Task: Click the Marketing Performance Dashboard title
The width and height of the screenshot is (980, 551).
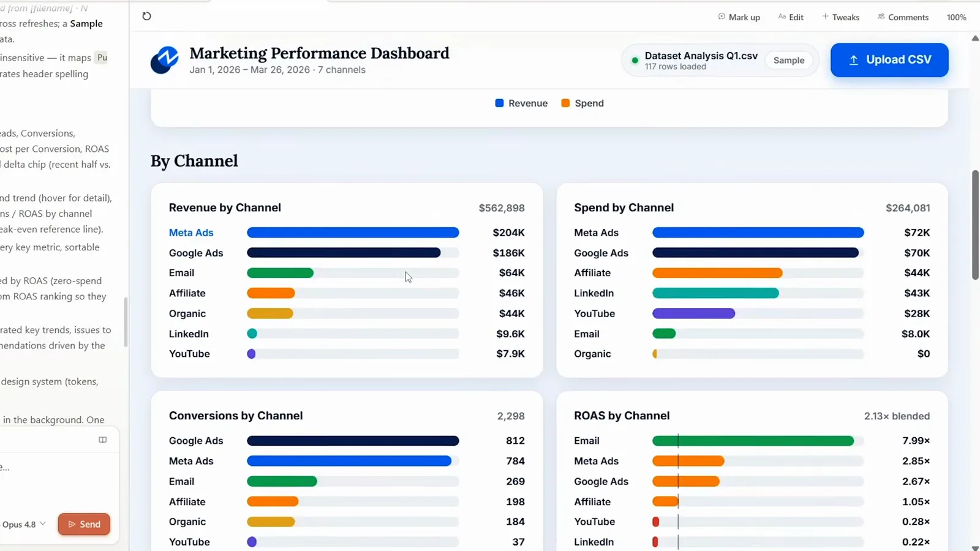Action: point(319,53)
